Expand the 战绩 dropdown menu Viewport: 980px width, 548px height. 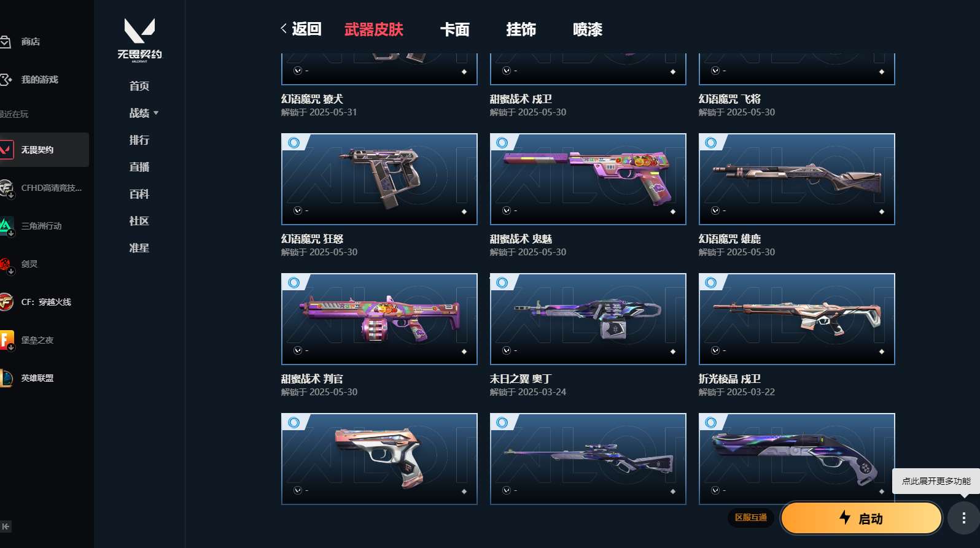(x=144, y=113)
